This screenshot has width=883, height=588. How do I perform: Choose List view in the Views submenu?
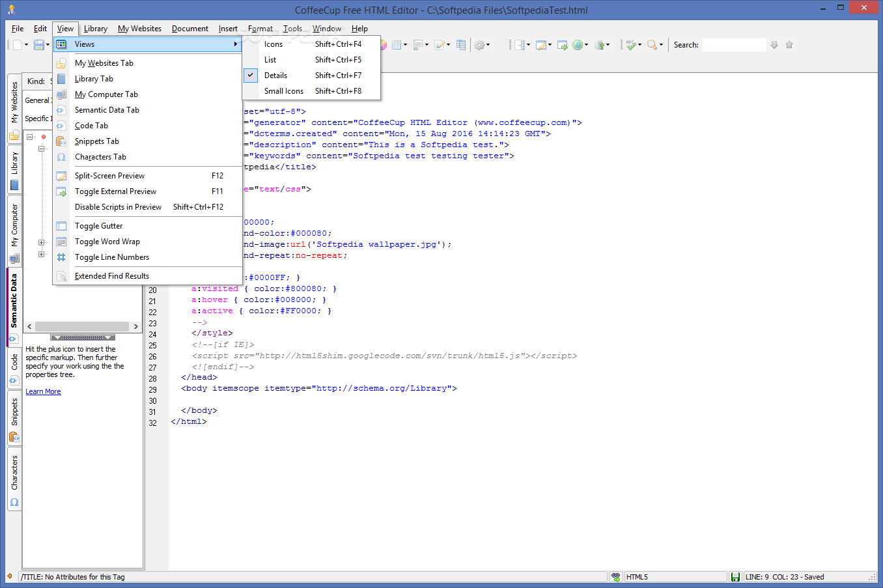point(311,60)
